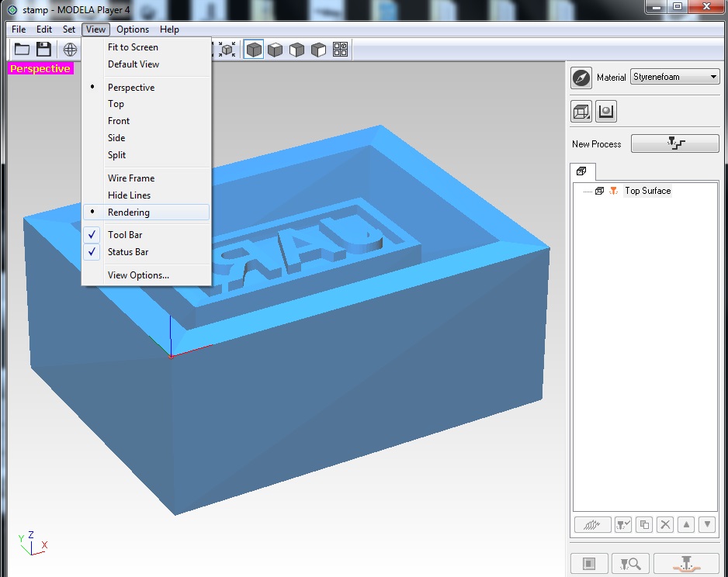Screen dimensions: 728x577
Task: Choose the Perspective radio item in View menu
Action: (x=146, y=87)
